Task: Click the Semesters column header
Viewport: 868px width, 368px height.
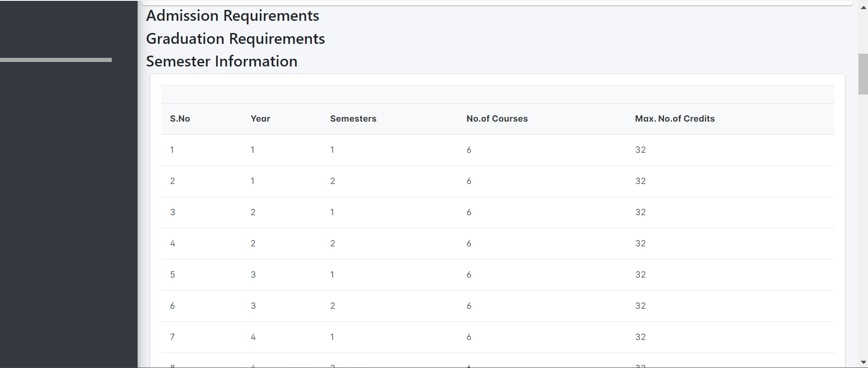Action: coord(353,118)
